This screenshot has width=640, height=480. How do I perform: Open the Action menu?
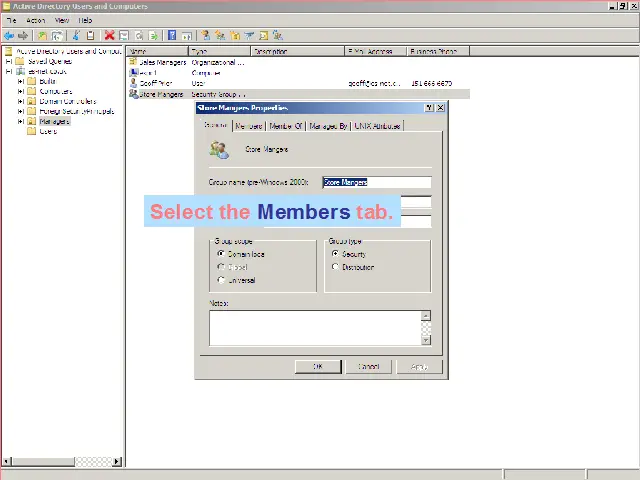36,20
